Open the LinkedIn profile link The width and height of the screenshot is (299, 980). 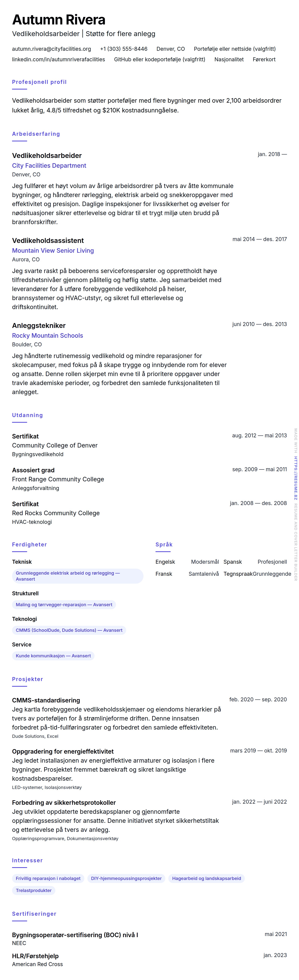(58, 59)
